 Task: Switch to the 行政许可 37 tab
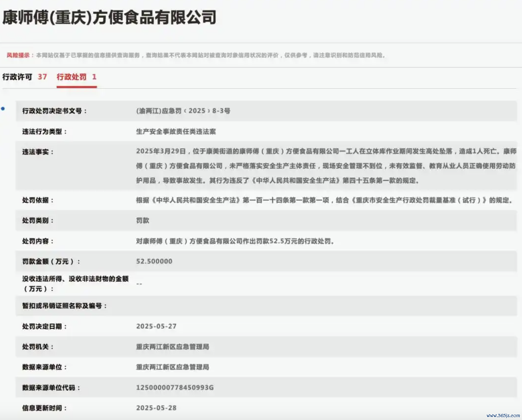tap(25, 77)
